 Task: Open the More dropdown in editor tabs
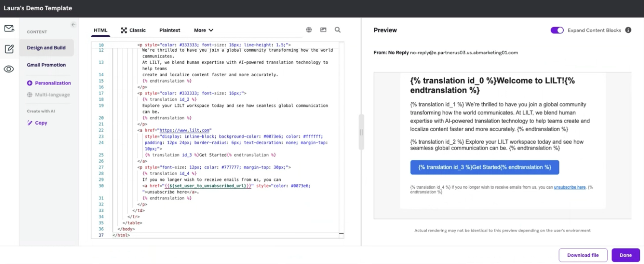click(204, 30)
